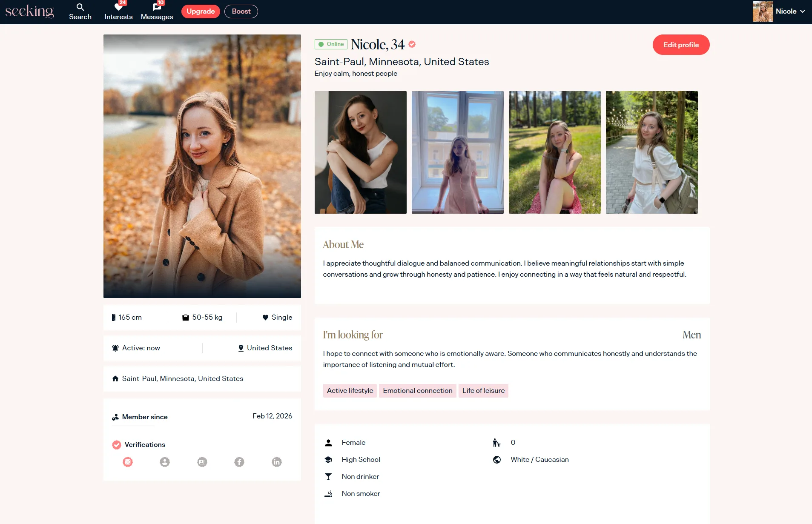The height and width of the screenshot is (524, 812).
Task: Open the photo of woman by window
Action: click(458, 152)
